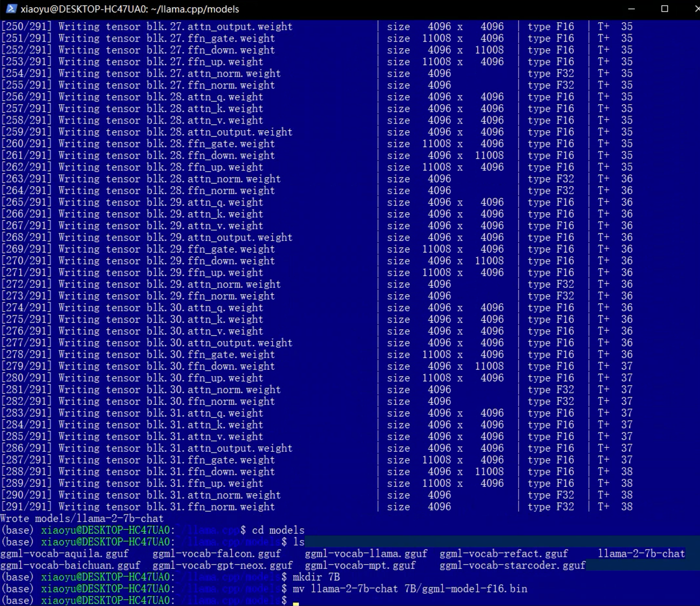
Task: Pick ggml-vocab-refact.gguf from the listing
Action: (503, 554)
